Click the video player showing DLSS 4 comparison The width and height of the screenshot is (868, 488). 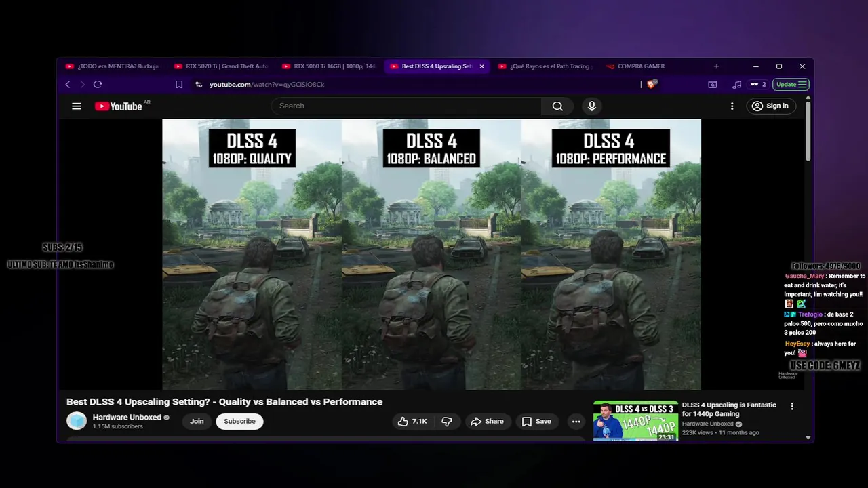tap(431, 254)
